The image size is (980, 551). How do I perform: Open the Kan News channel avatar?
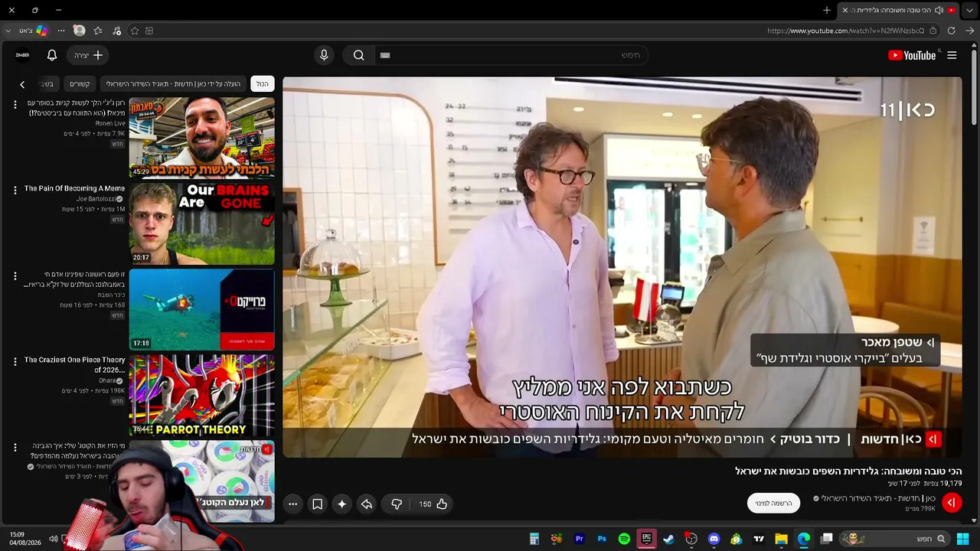(952, 503)
